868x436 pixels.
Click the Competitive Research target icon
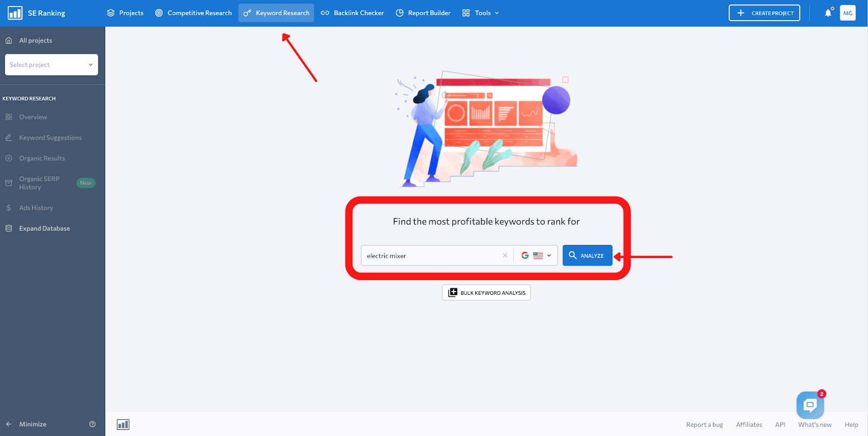tap(159, 13)
